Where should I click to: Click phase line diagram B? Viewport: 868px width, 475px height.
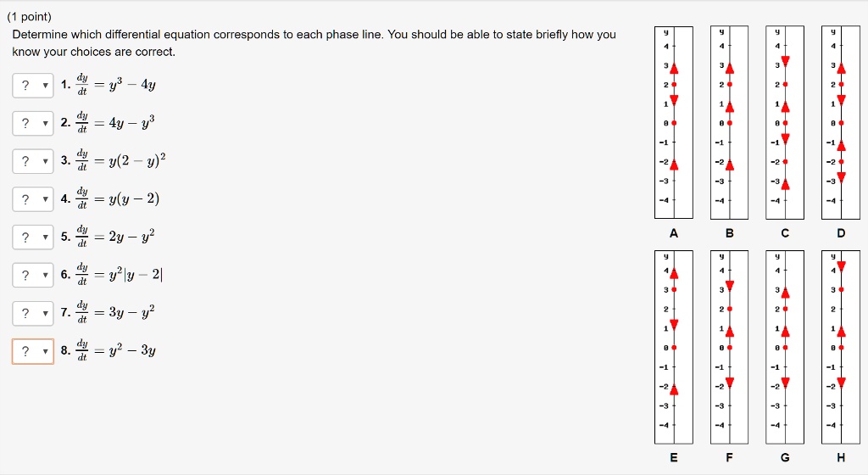(730, 122)
